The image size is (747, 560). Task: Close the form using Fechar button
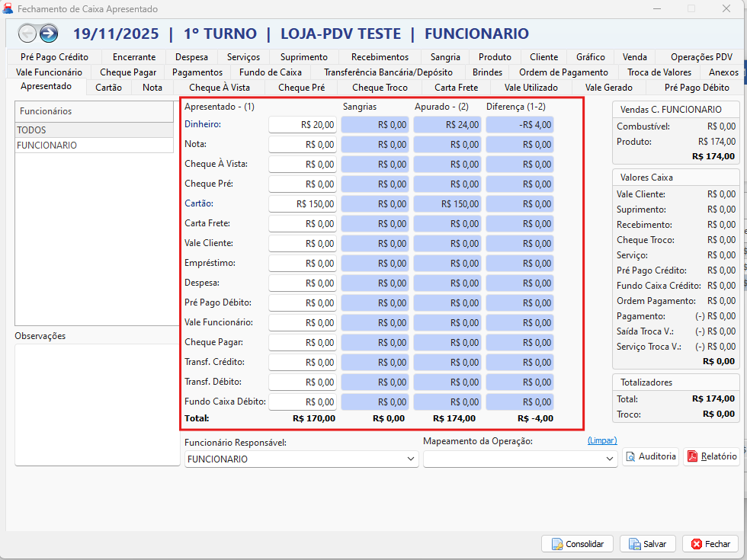coord(710,544)
